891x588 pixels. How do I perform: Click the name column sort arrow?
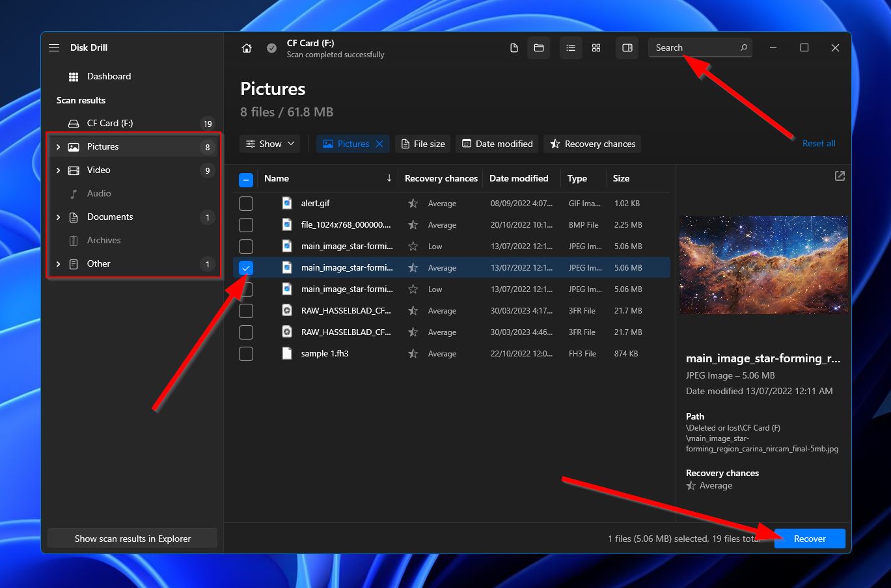tap(389, 178)
